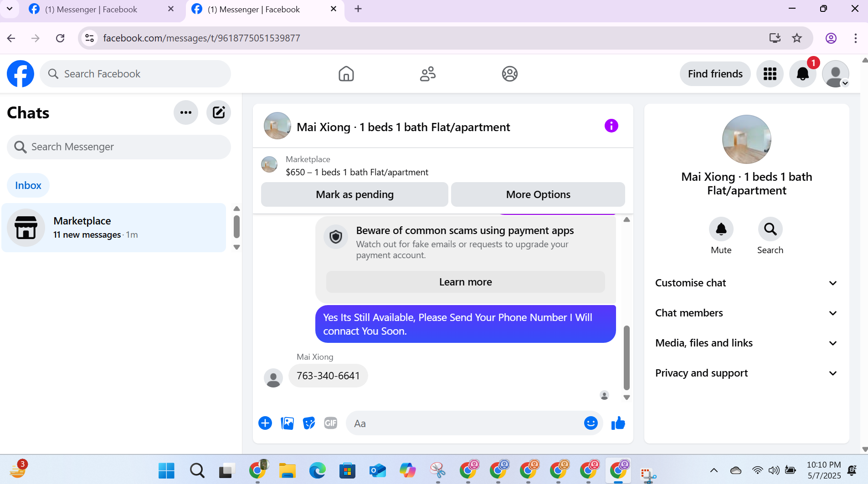Go to Home feed icon

[346, 74]
